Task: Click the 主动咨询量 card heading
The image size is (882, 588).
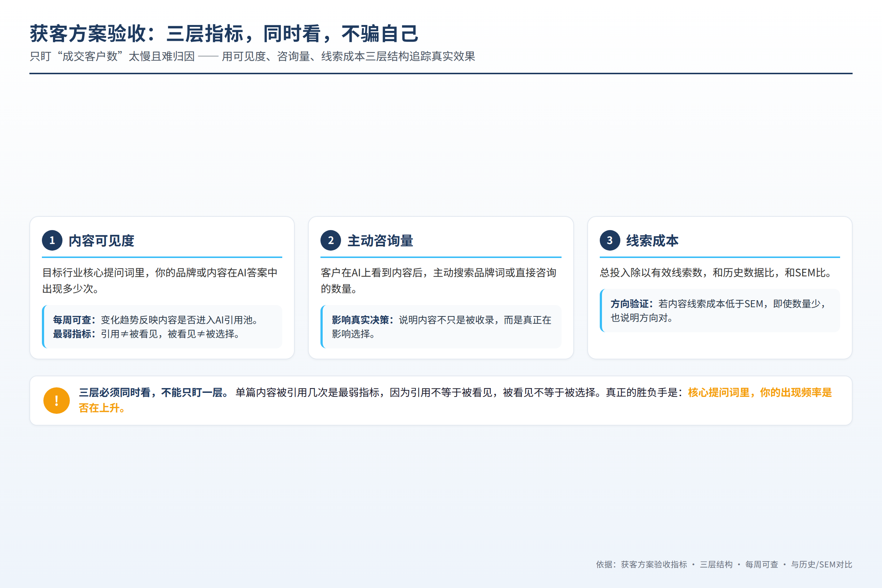Action: pos(380,241)
